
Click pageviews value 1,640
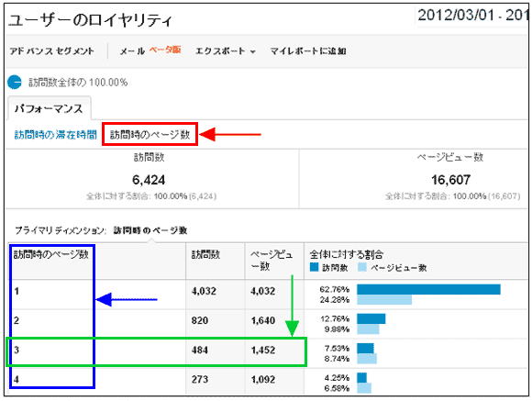263,320
